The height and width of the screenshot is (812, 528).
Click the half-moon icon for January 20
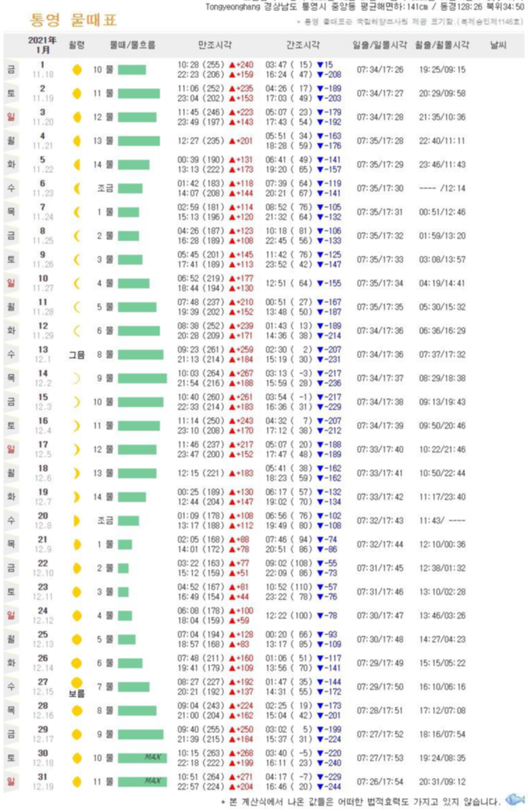pyautogui.click(x=77, y=520)
